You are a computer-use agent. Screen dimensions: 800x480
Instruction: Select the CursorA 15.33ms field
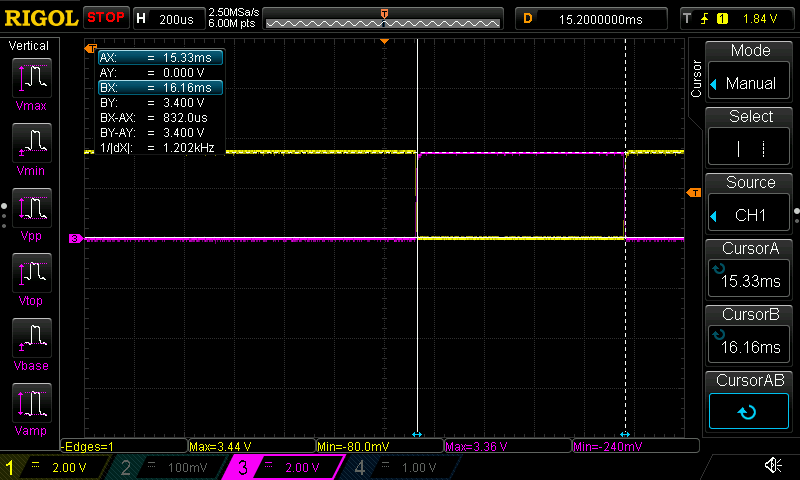(x=750, y=269)
